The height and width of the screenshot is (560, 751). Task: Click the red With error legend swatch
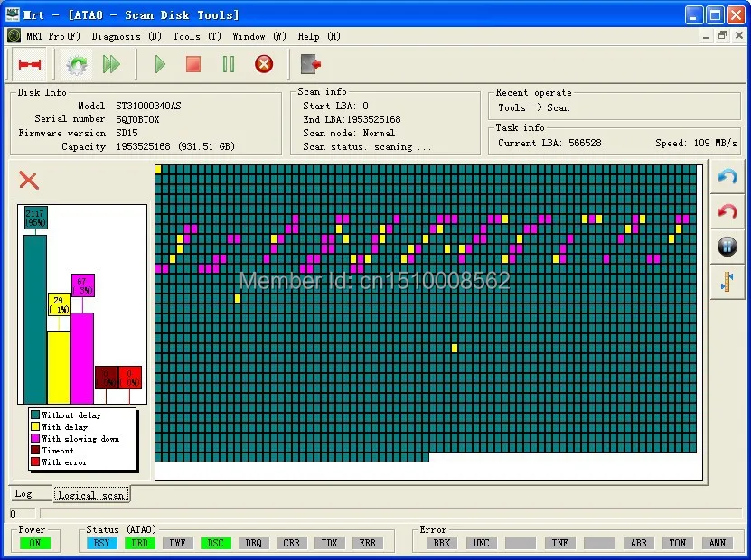pos(35,462)
